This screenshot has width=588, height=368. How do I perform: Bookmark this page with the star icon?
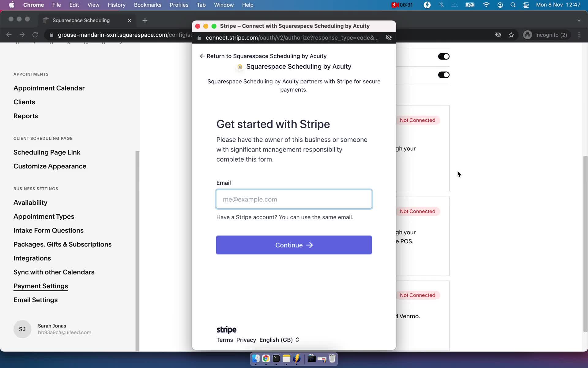click(511, 35)
